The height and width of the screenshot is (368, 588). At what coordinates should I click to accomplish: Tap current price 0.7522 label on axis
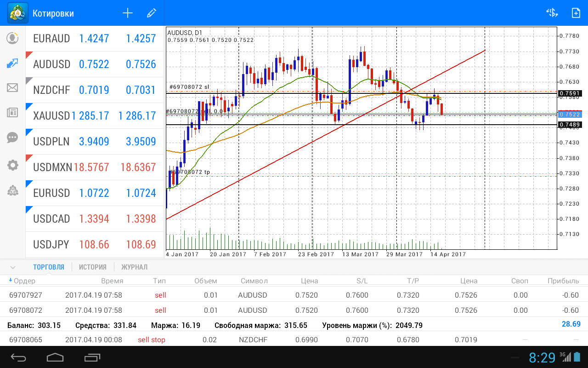(x=570, y=114)
